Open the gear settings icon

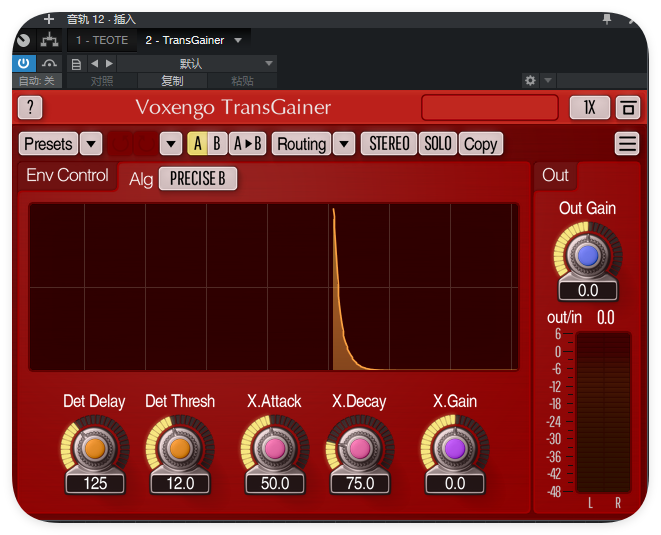click(530, 80)
